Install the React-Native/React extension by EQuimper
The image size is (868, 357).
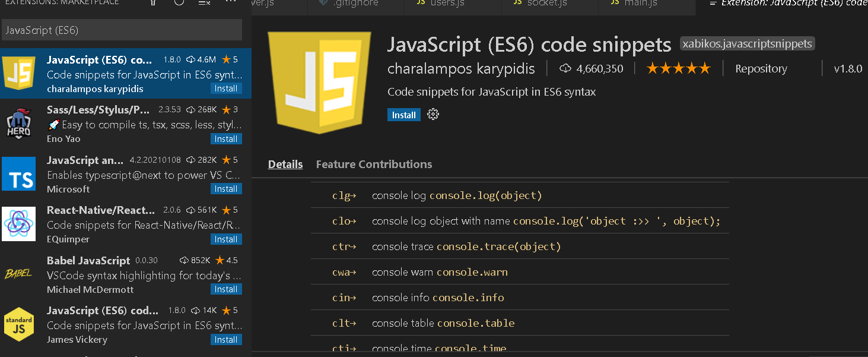(226, 239)
